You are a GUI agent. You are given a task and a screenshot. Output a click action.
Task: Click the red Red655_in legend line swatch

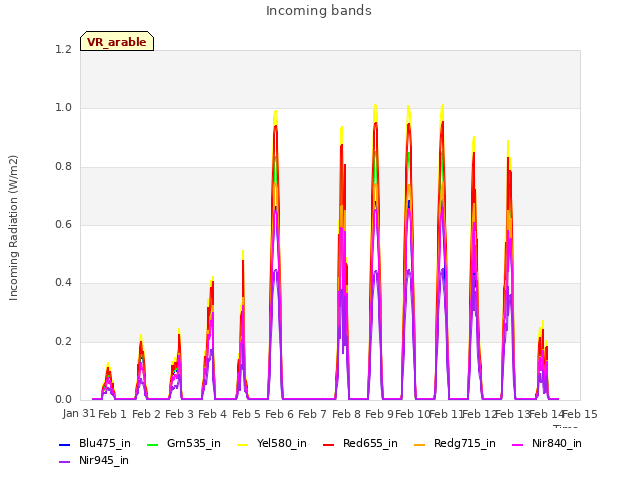(x=329, y=444)
